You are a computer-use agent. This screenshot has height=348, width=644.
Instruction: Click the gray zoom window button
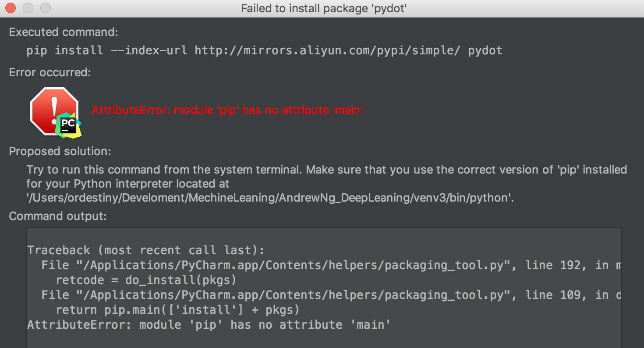pos(45,8)
